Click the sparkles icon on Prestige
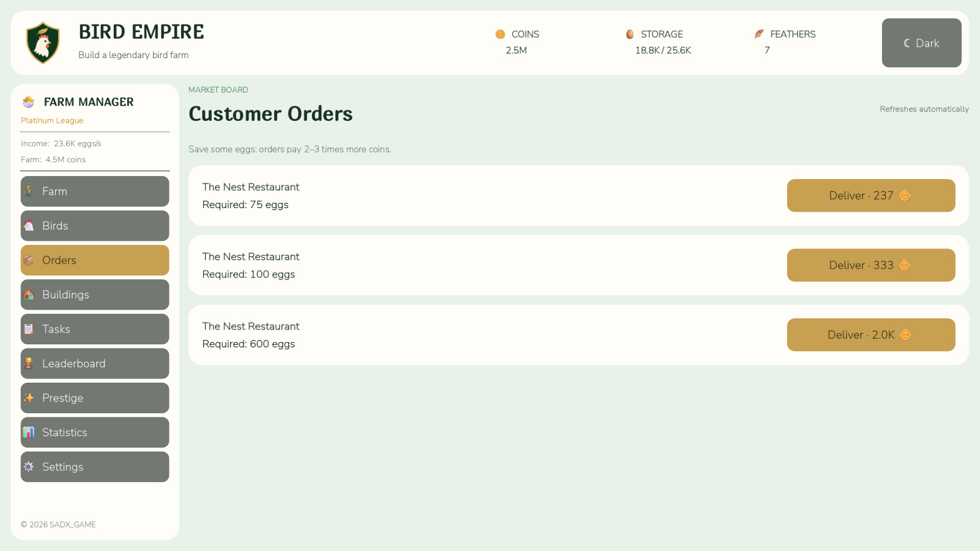This screenshot has height=551, width=980. click(29, 398)
